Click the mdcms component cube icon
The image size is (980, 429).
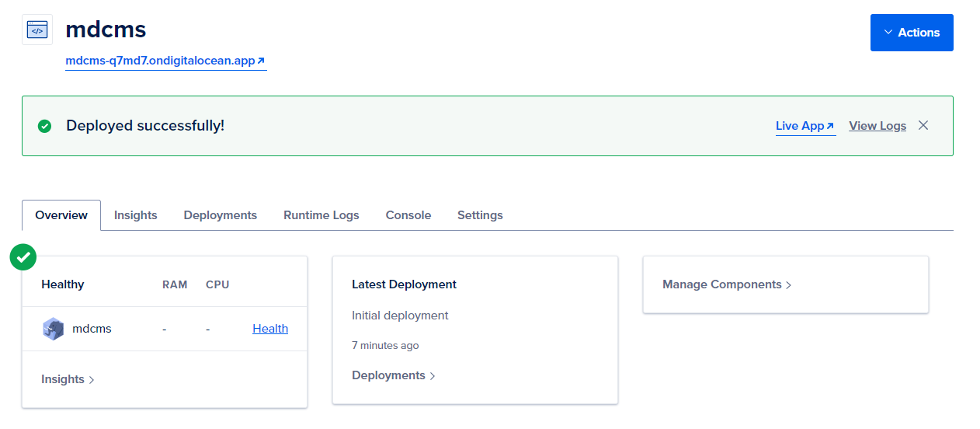click(x=53, y=329)
